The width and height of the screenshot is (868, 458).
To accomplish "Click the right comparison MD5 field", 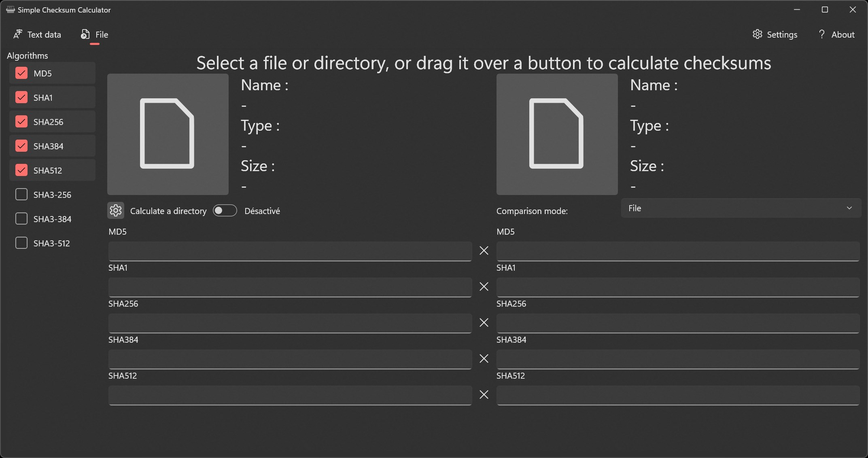I will click(x=678, y=251).
